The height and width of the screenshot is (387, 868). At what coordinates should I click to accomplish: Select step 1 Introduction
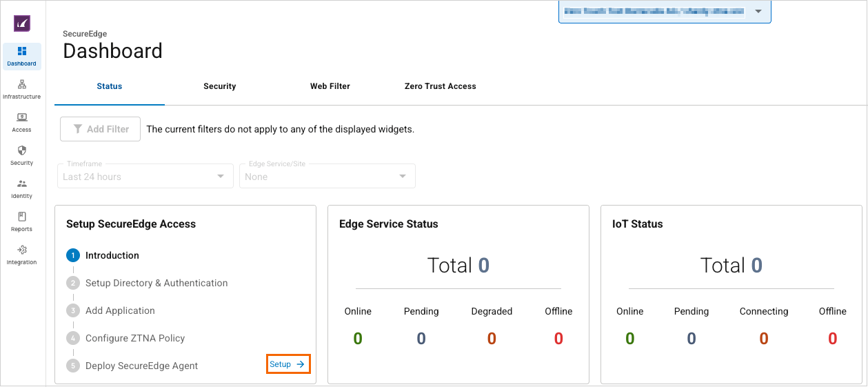click(x=112, y=255)
